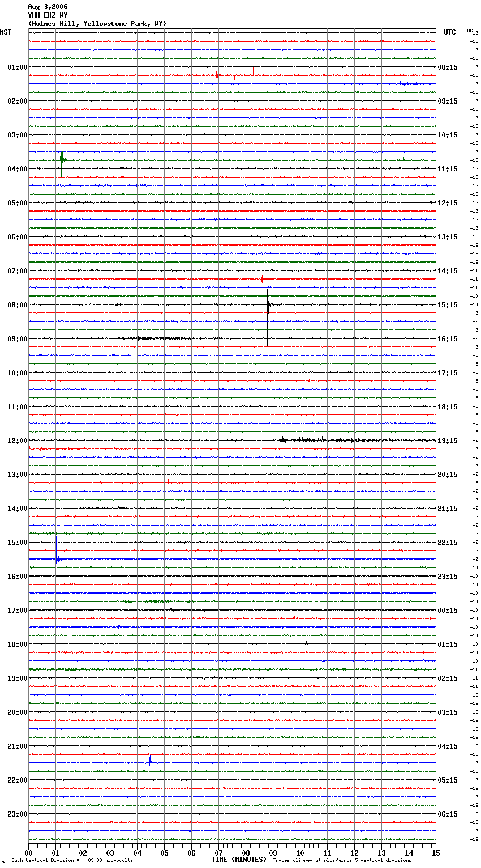
Task: Click '(Holmes Hill, Yellowstone Park, WY)' title
Action: (97, 24)
